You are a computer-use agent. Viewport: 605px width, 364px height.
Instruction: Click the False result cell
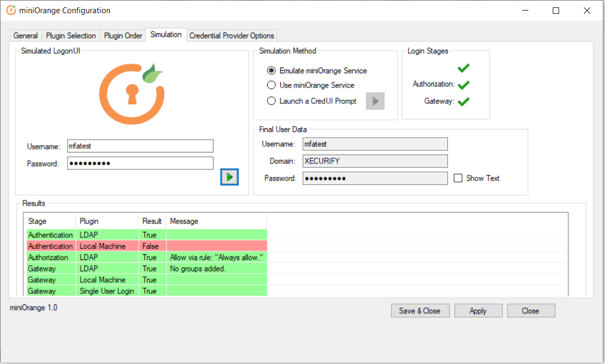click(x=152, y=246)
